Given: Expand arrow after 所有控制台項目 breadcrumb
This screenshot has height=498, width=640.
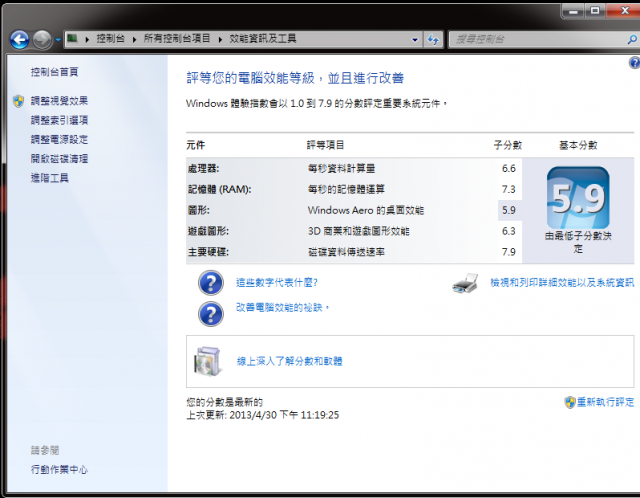Looking at the screenshot, I should pyautogui.click(x=220, y=39).
